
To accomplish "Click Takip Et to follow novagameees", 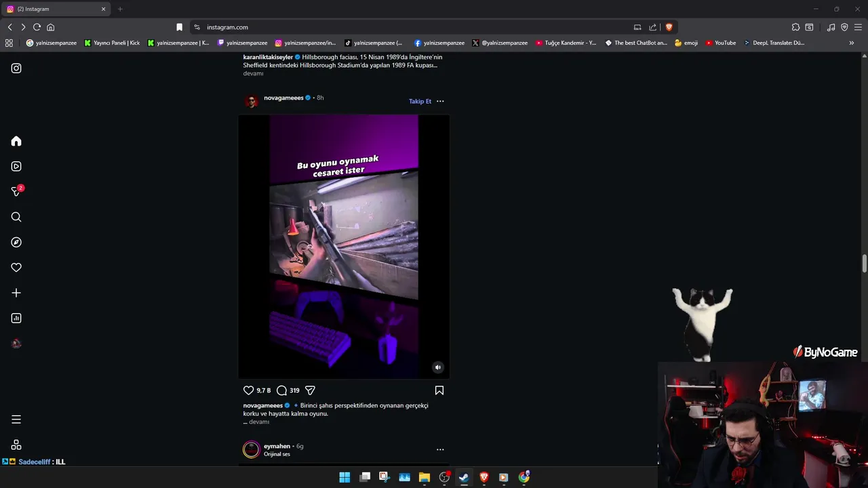I will click(420, 101).
